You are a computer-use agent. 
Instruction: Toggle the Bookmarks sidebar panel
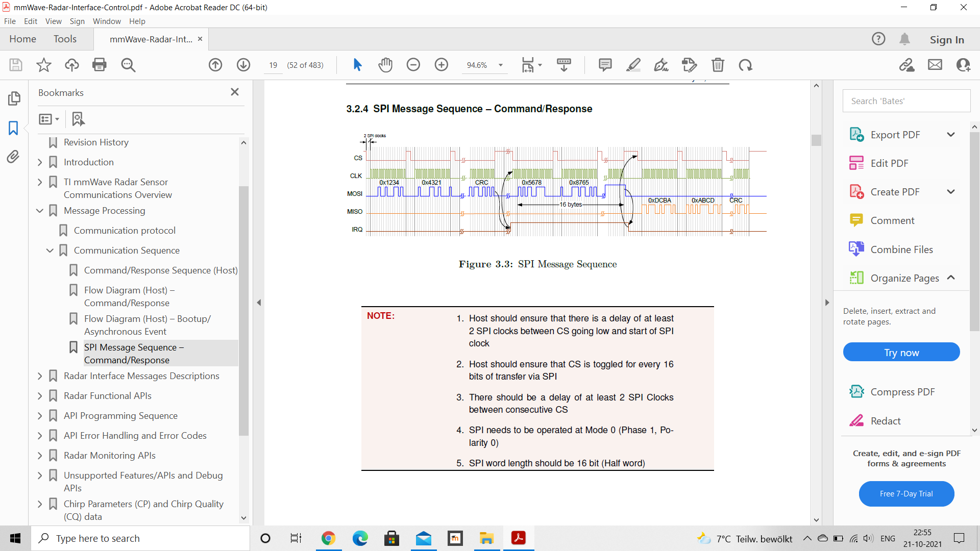14,129
